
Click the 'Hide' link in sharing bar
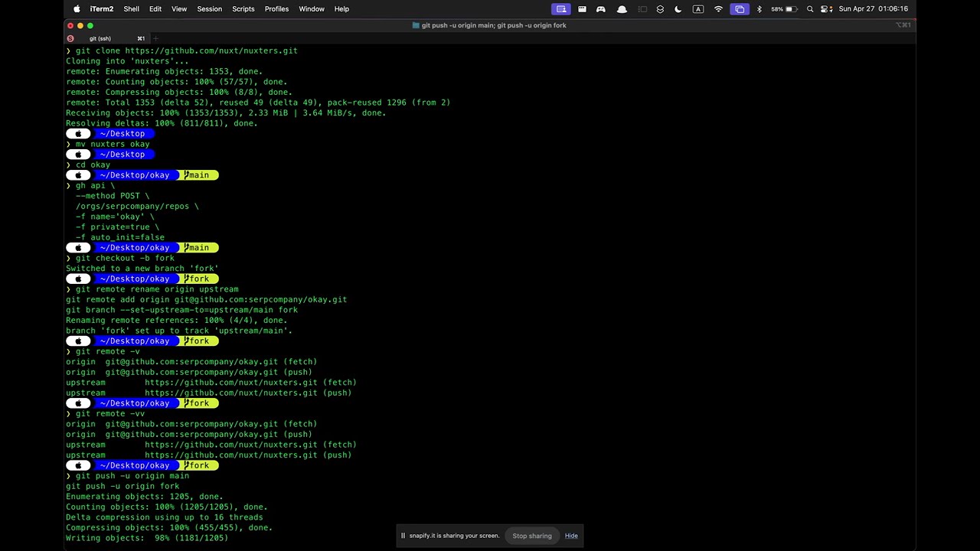coord(571,536)
